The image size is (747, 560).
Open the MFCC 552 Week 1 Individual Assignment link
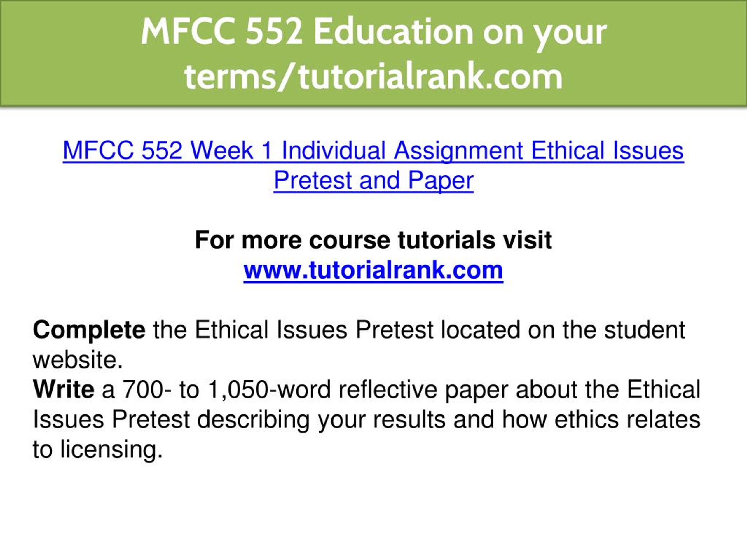pos(373,150)
